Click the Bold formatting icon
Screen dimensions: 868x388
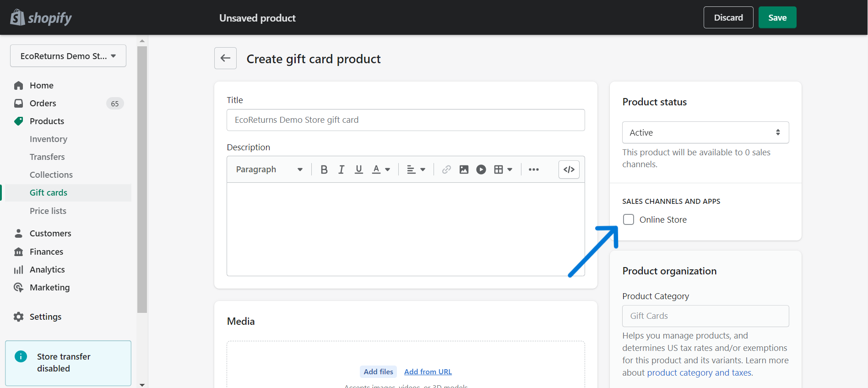click(324, 169)
